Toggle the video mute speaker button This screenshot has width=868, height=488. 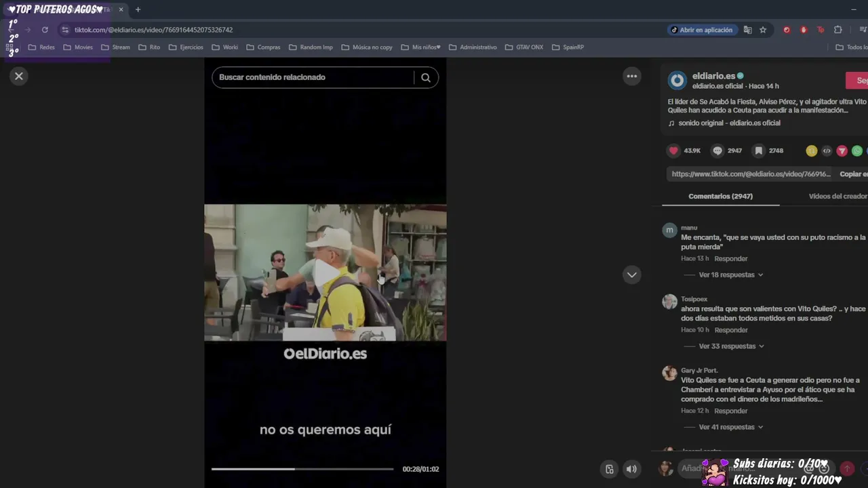click(631, 469)
